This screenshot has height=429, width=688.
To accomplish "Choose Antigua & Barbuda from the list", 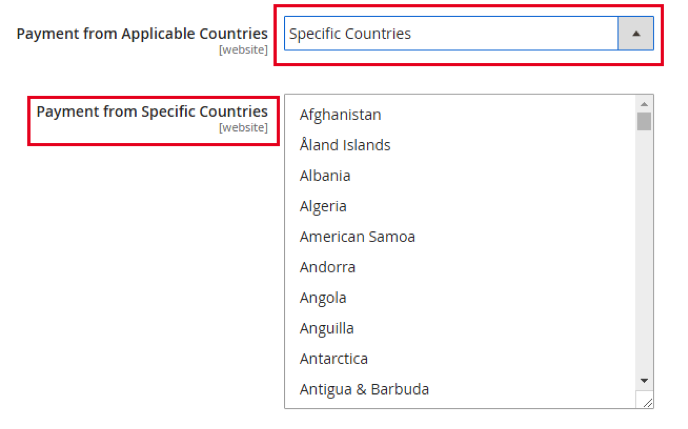I will coord(364,389).
